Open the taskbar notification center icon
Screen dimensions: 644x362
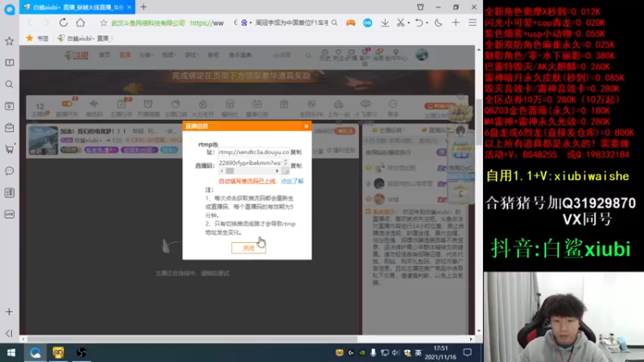tap(468, 352)
